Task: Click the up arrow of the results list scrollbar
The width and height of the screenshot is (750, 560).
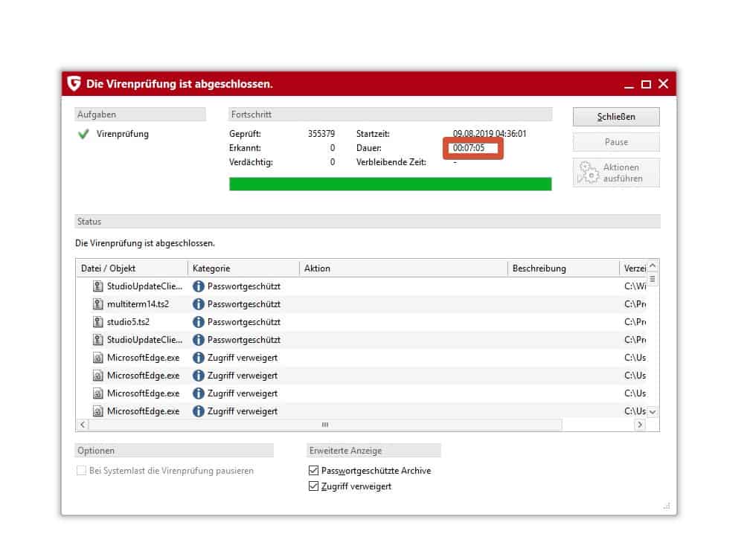Action: 653,265
